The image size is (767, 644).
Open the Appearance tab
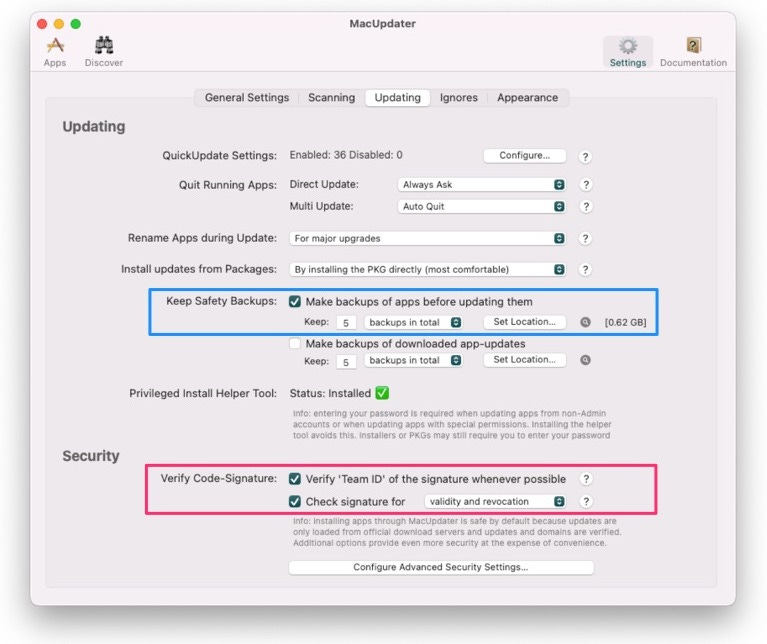click(x=528, y=98)
